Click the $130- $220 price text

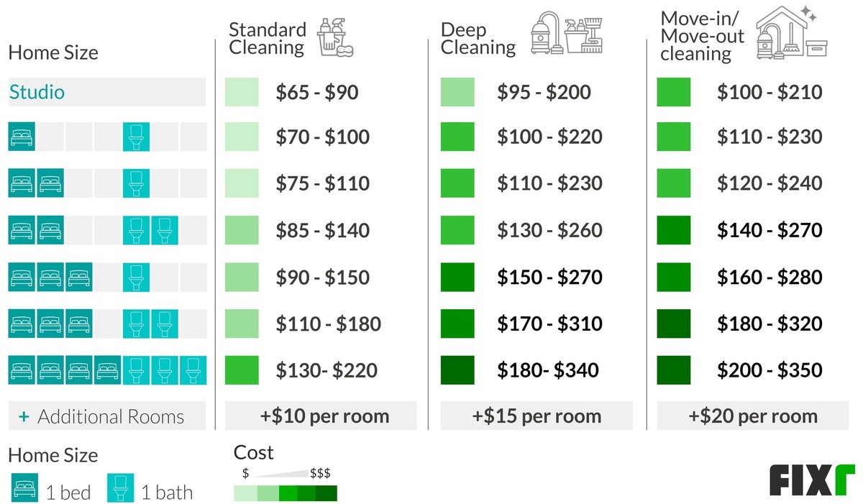pyautogui.click(x=327, y=370)
